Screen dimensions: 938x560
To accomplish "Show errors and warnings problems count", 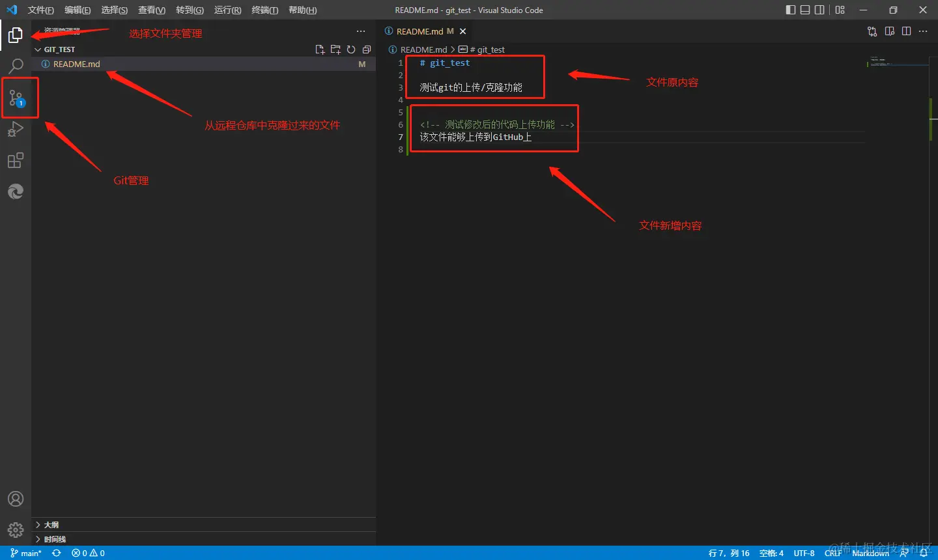I will (89, 553).
